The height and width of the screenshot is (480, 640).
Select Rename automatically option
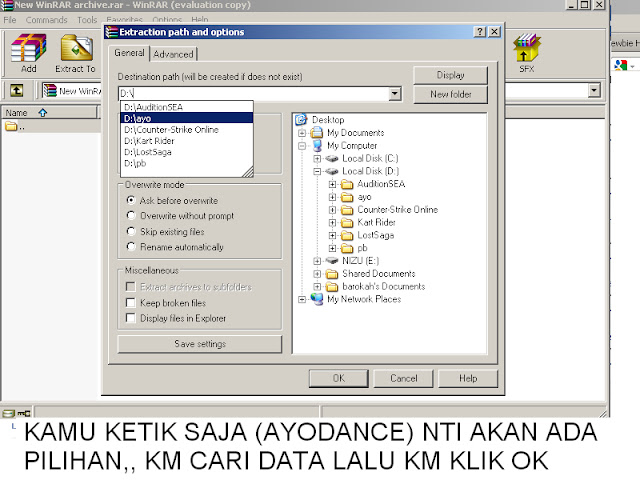click(x=131, y=247)
